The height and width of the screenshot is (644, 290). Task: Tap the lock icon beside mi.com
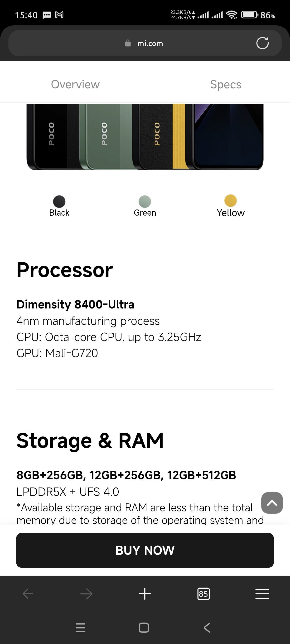[128, 43]
